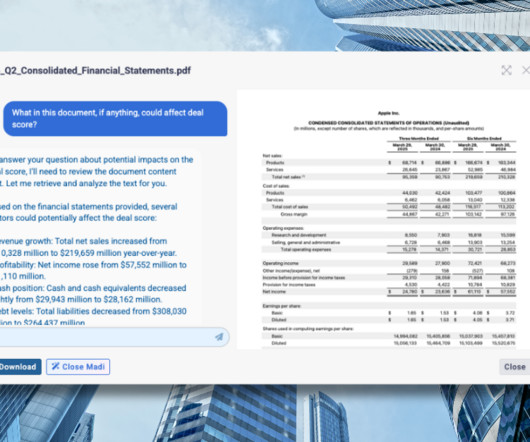Click the blue user question bubble
Screen dimensions: 530x442
[x=115, y=119]
